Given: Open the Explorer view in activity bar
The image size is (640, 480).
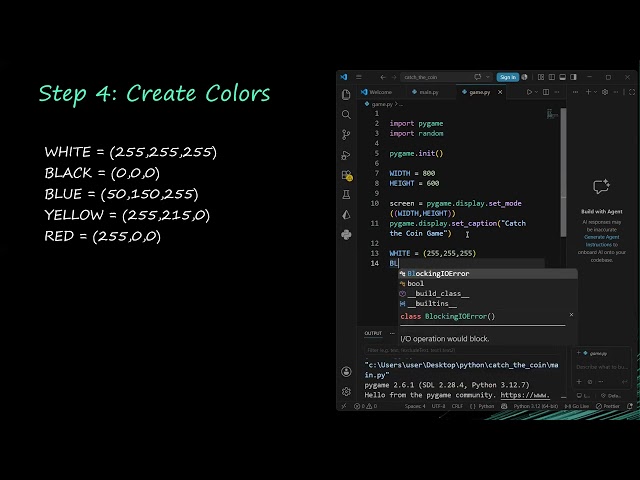Looking at the screenshot, I should coord(346,94).
